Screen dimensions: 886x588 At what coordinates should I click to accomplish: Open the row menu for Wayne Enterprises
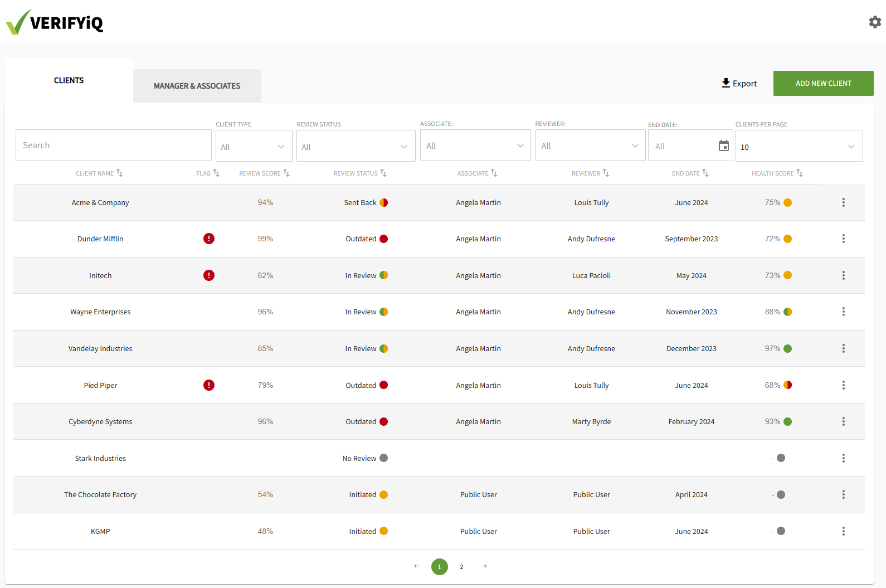[x=843, y=312]
